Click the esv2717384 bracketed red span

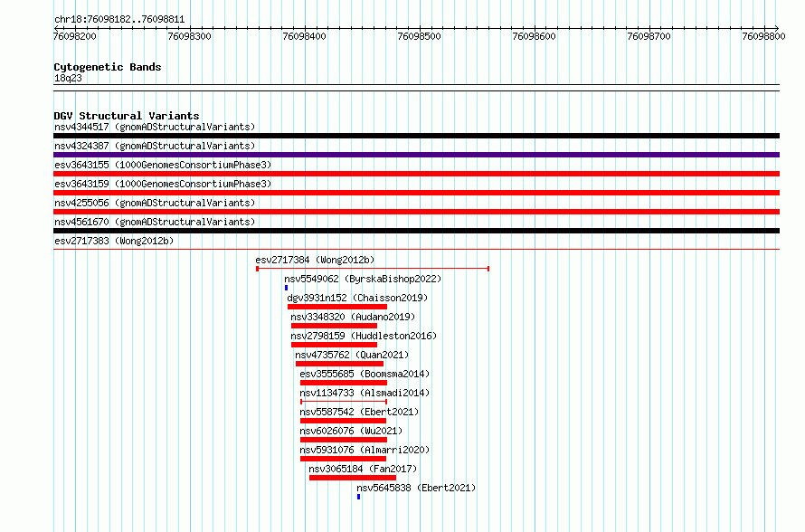(373, 269)
